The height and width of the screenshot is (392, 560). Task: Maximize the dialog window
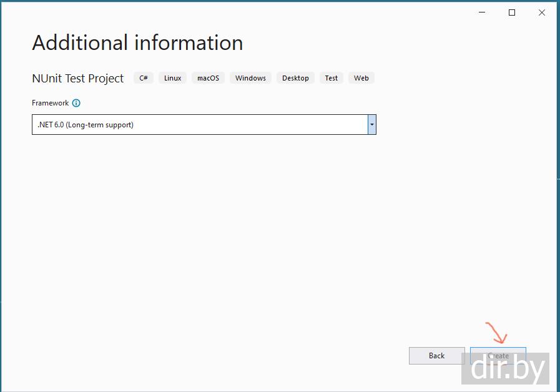point(512,12)
